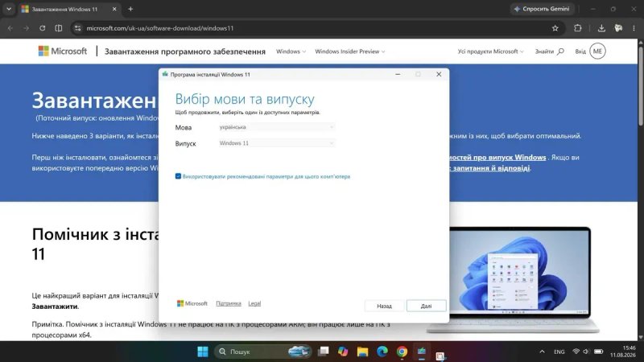This screenshot has width=644, height=362.
Task: Open the clock and date panel
Action: pos(622,352)
